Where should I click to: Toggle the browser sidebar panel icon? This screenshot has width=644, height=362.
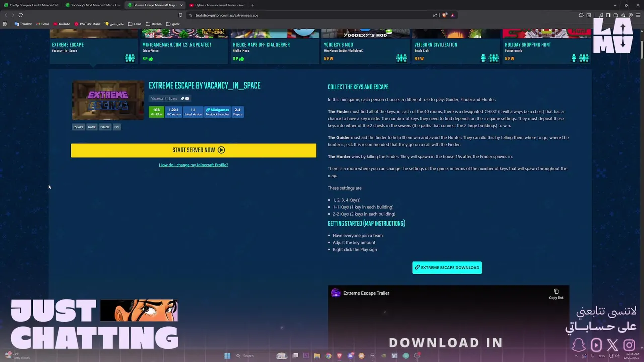click(608, 15)
